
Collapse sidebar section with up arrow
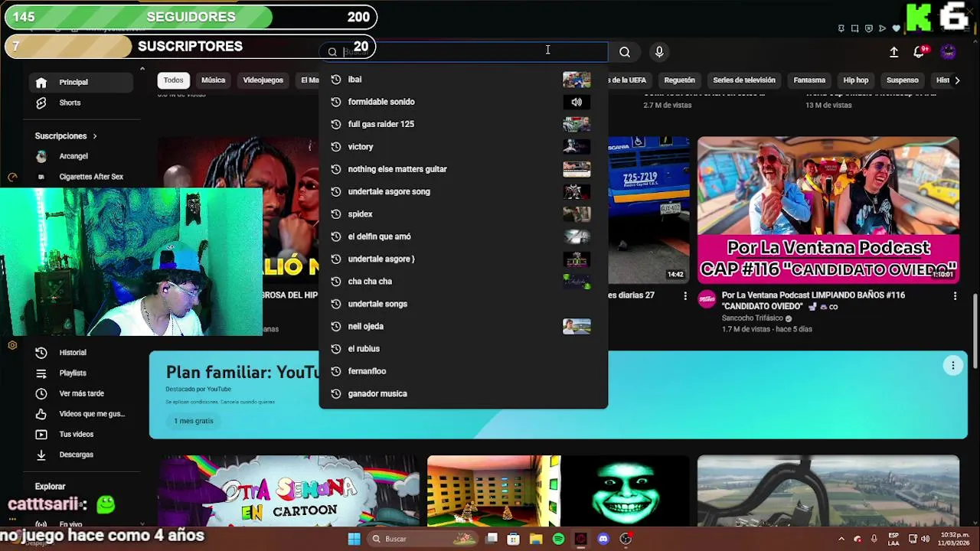tap(142, 69)
